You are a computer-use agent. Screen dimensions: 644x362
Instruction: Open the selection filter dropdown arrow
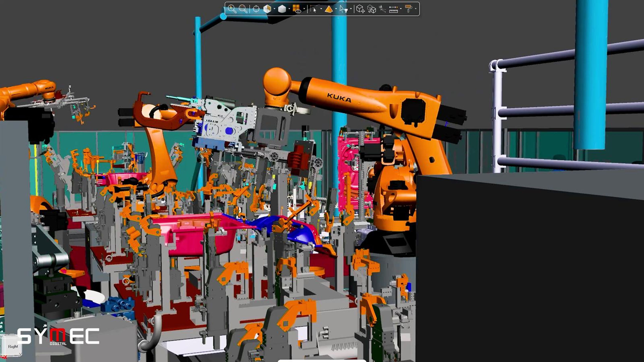coord(351,9)
